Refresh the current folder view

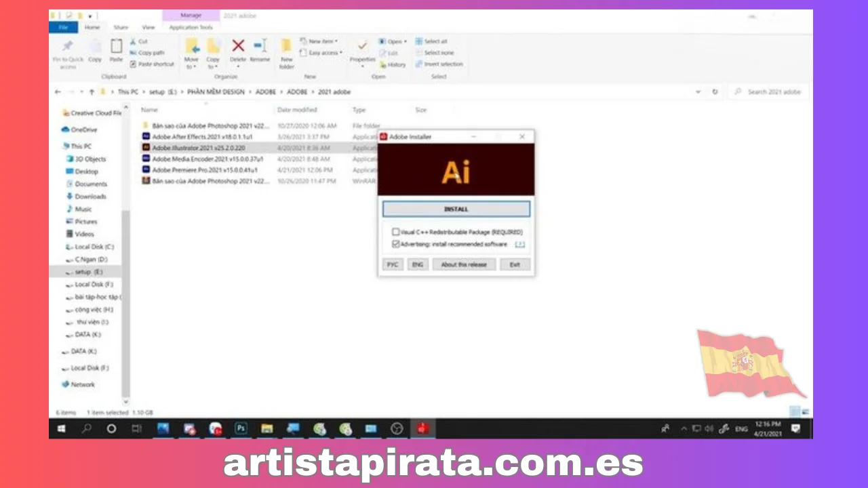tap(715, 91)
